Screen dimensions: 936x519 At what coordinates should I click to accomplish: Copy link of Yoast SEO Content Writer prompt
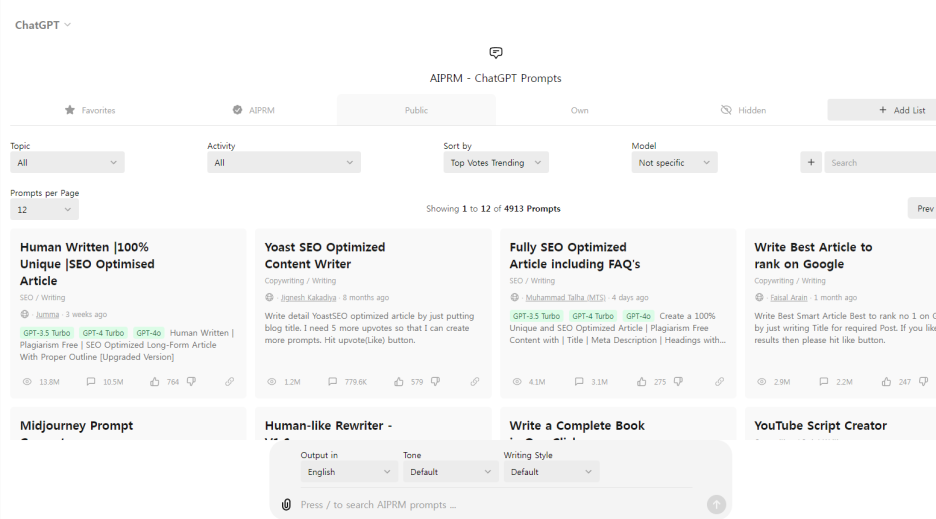coord(475,382)
